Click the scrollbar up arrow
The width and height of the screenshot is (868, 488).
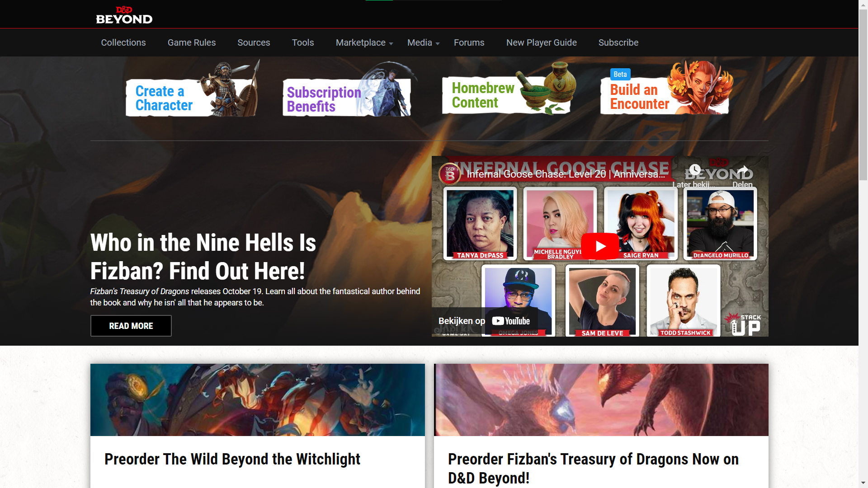[863, 4]
